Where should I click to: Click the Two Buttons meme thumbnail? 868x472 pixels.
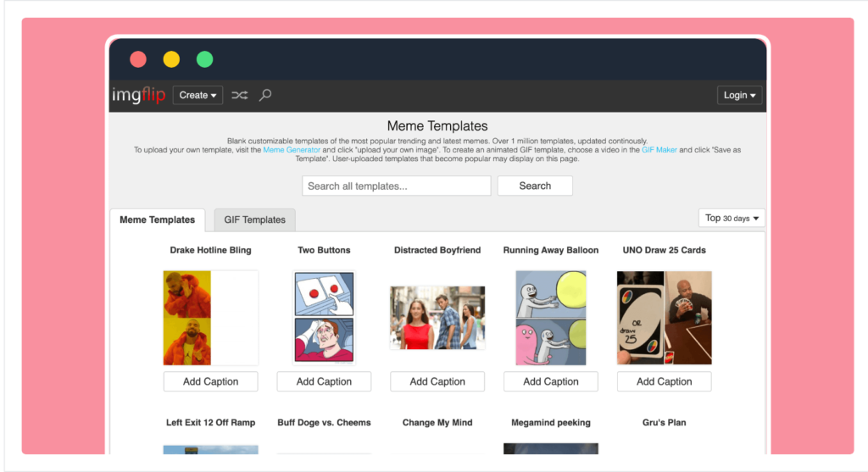pos(324,318)
